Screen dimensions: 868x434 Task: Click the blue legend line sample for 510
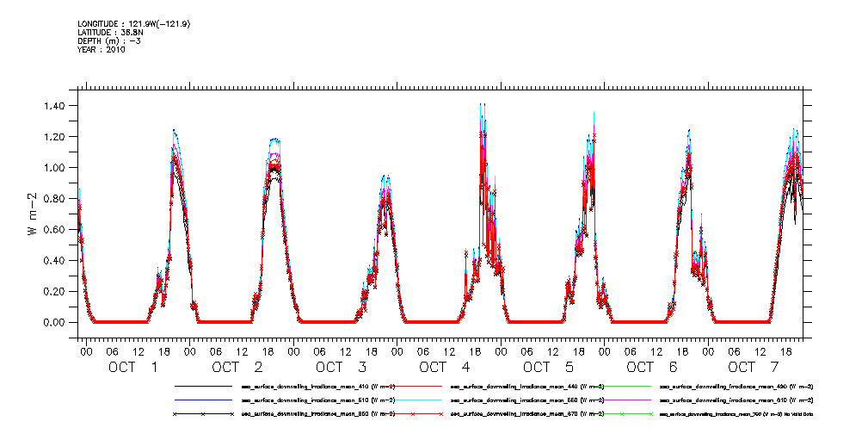click(x=203, y=400)
